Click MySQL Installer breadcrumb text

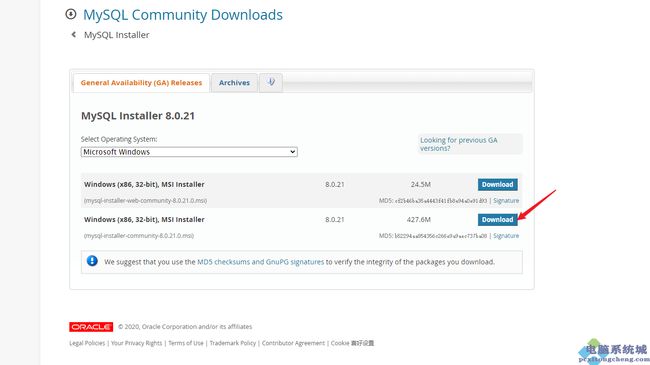click(116, 35)
